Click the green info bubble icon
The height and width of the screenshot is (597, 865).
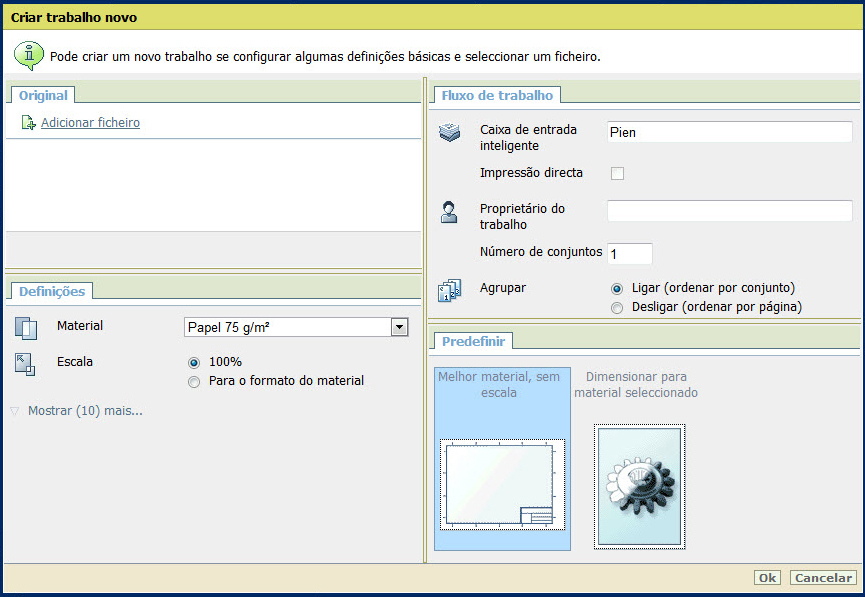28,55
